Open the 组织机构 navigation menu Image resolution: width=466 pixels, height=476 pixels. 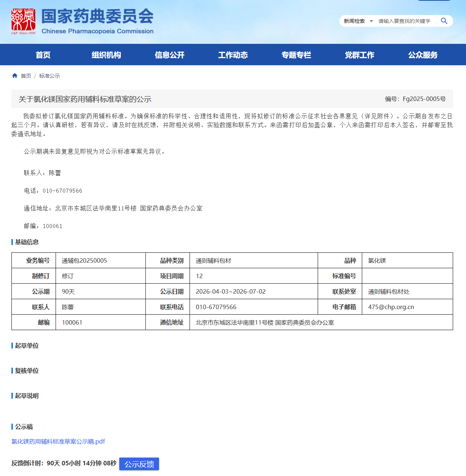click(106, 55)
